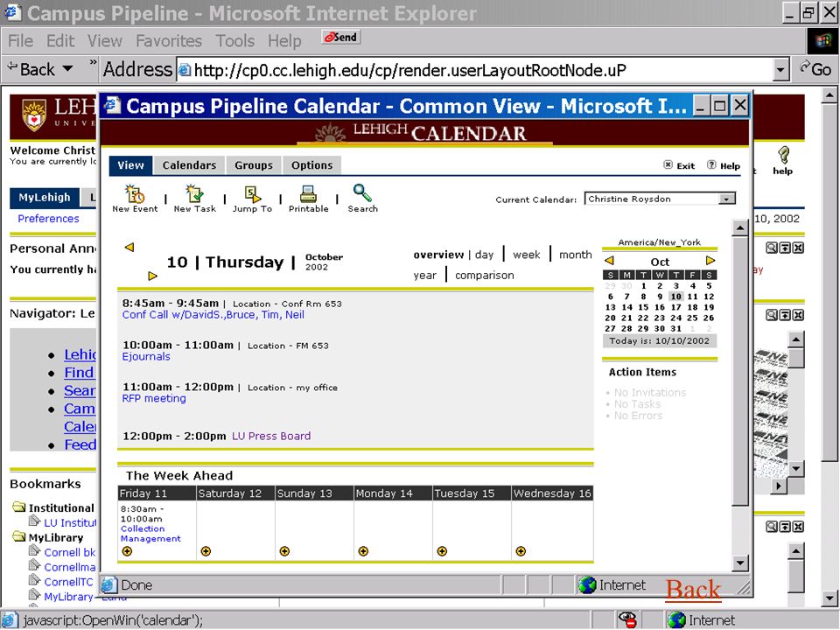Click the Preferences link
Screen dimensions: 840x630
[48, 219]
